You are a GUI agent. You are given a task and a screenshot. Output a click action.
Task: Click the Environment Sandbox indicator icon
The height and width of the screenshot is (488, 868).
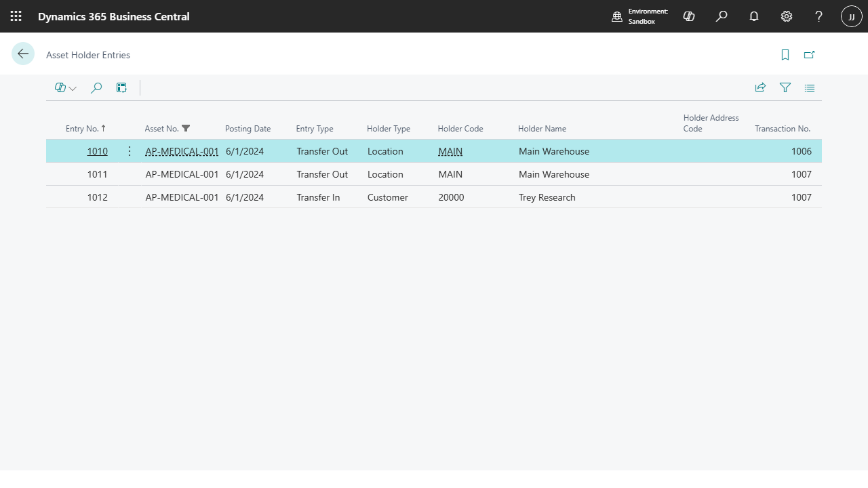pyautogui.click(x=617, y=16)
